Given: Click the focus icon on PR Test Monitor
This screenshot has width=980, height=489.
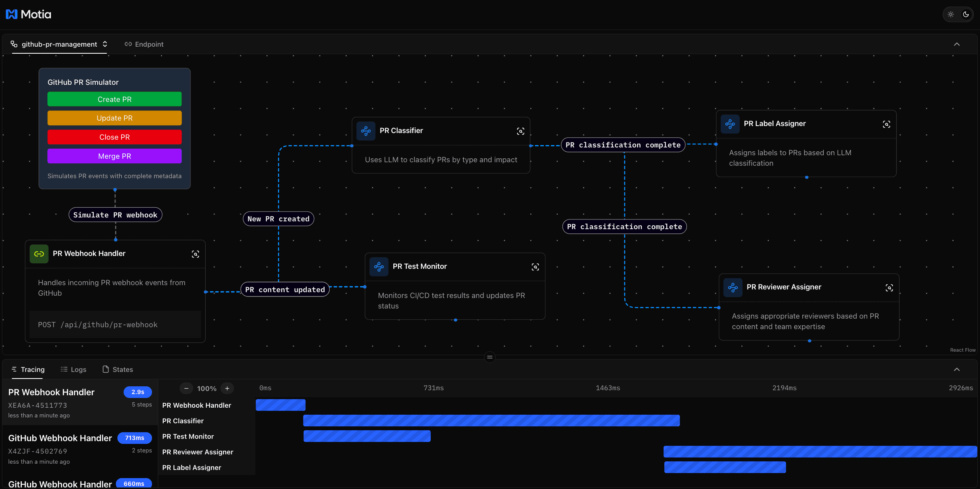Looking at the screenshot, I should tap(535, 267).
